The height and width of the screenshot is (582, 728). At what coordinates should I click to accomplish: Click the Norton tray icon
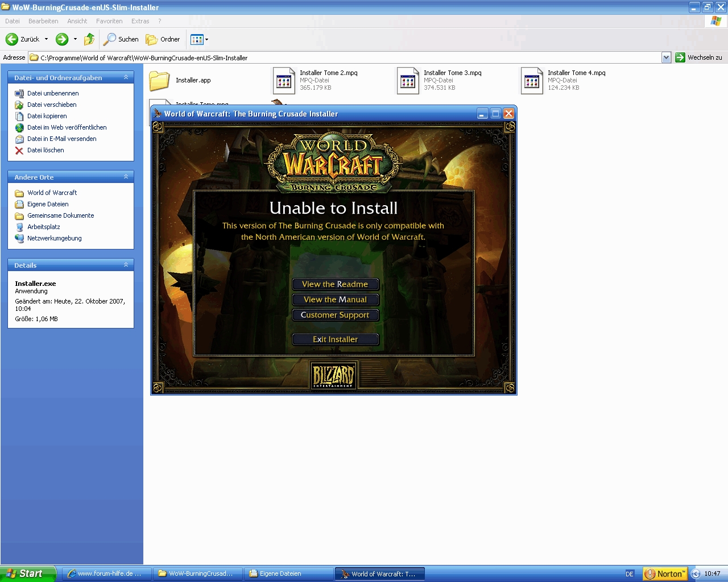click(664, 573)
